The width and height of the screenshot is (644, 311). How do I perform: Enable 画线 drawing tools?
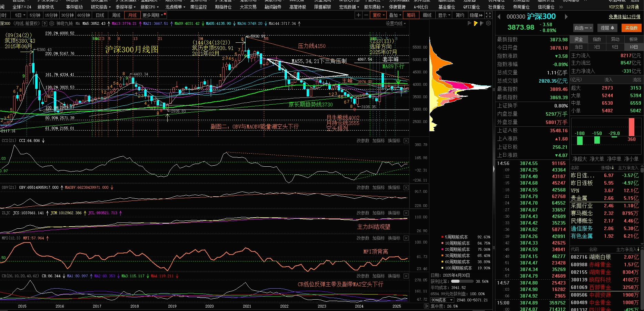pyautogui.click(x=427, y=15)
